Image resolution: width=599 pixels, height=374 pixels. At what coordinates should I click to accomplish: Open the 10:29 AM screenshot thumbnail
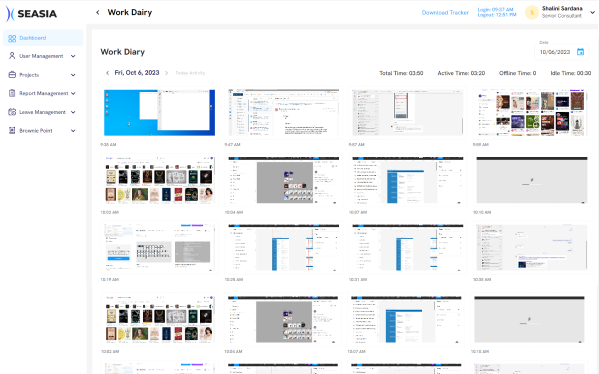[x=283, y=248]
